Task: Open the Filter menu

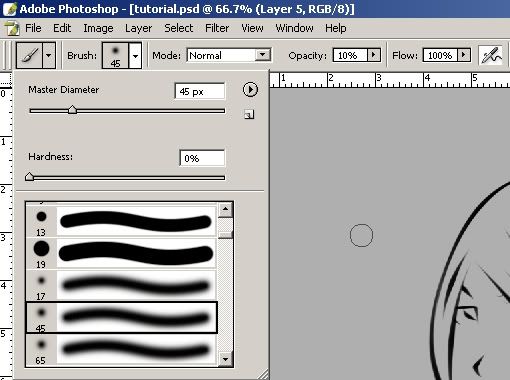Action: [217, 28]
